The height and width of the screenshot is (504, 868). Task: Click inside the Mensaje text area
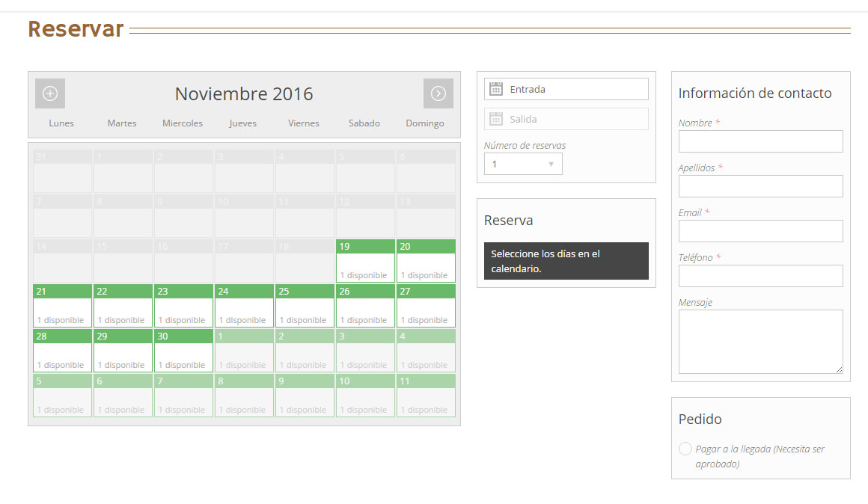coord(760,342)
